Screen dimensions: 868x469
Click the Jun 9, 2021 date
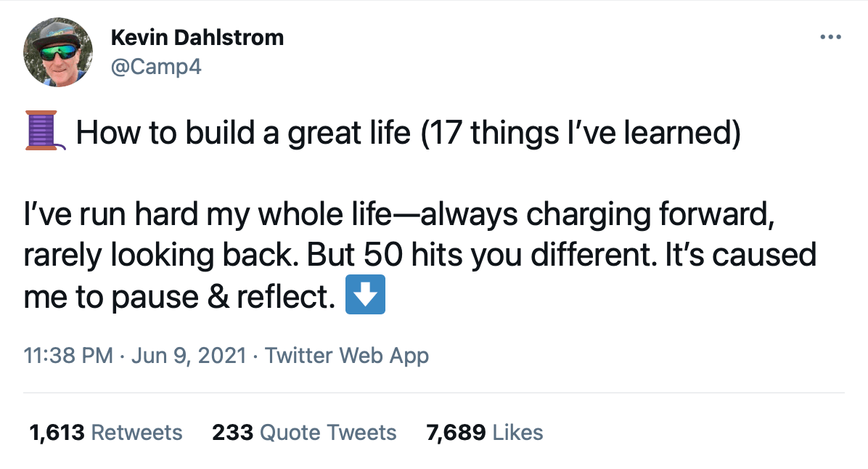(189, 356)
